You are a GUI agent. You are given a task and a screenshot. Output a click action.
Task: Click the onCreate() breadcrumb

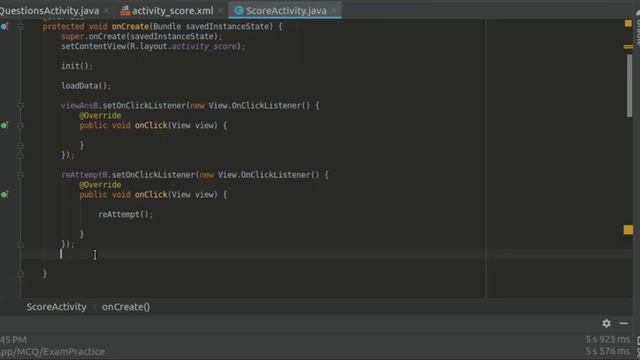126,307
